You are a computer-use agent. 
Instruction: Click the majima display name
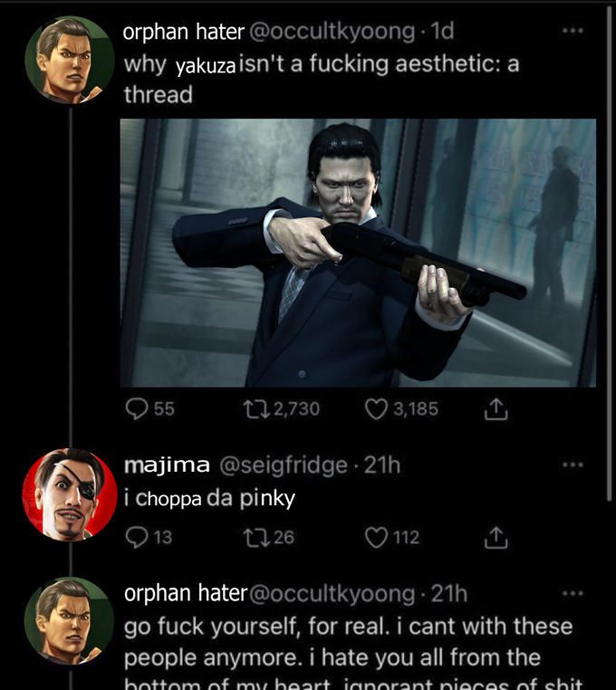(x=166, y=465)
